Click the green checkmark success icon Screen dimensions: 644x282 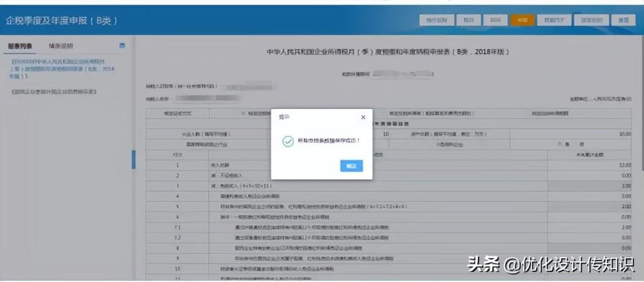tap(287, 140)
